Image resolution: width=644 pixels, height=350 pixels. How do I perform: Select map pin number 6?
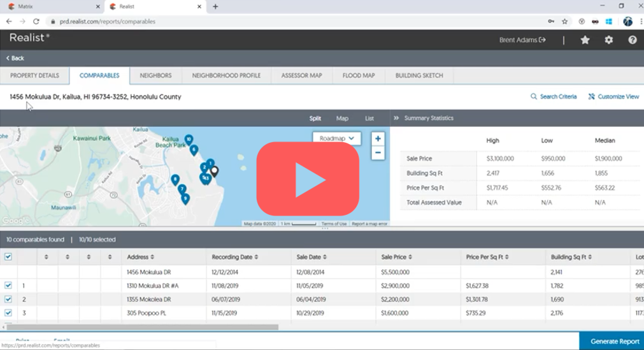(x=194, y=150)
